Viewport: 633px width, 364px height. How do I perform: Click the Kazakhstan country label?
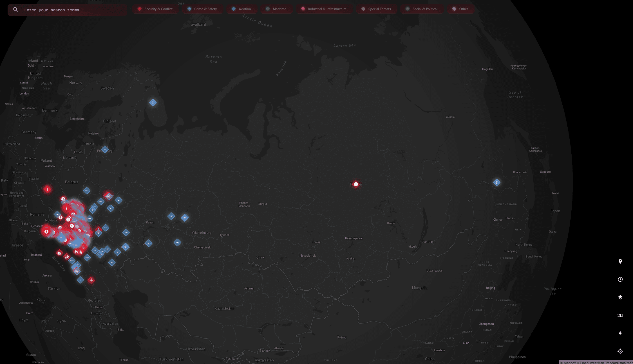click(224, 309)
